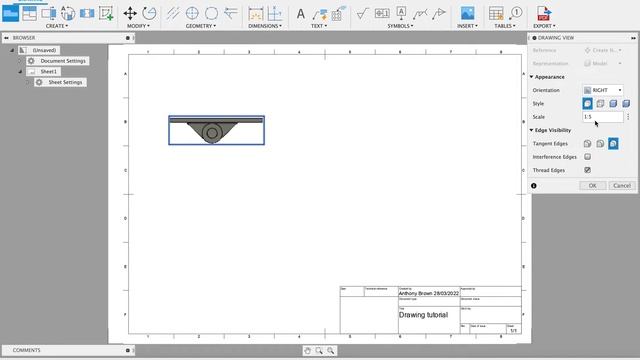Select the Section View tool

coord(49,13)
